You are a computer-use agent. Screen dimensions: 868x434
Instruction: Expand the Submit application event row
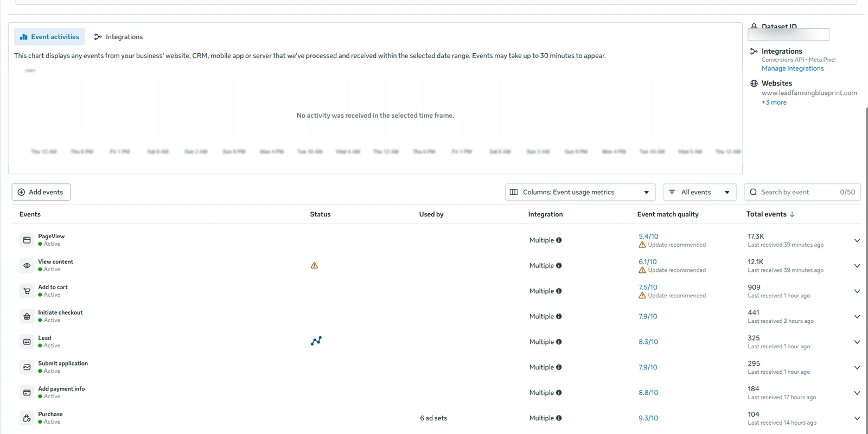tap(857, 368)
